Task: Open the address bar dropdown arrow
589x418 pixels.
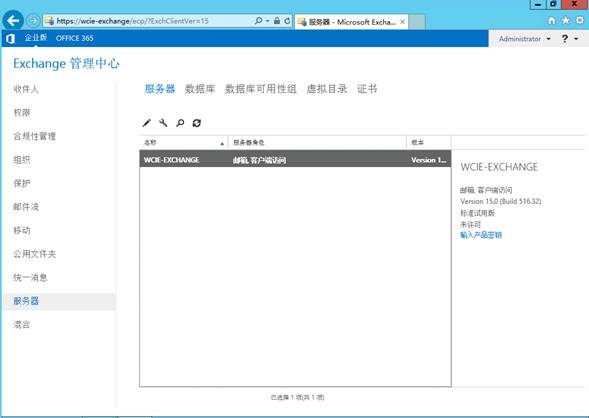Action: tap(267, 21)
